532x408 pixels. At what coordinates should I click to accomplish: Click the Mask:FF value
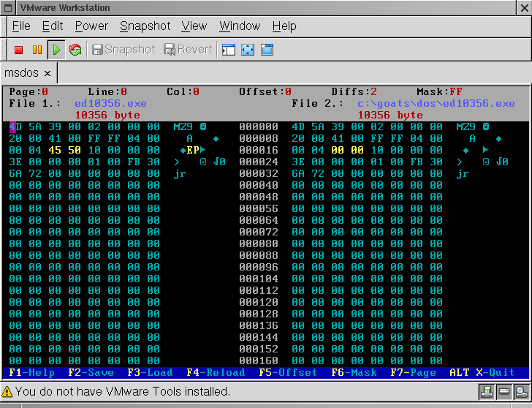click(x=439, y=91)
